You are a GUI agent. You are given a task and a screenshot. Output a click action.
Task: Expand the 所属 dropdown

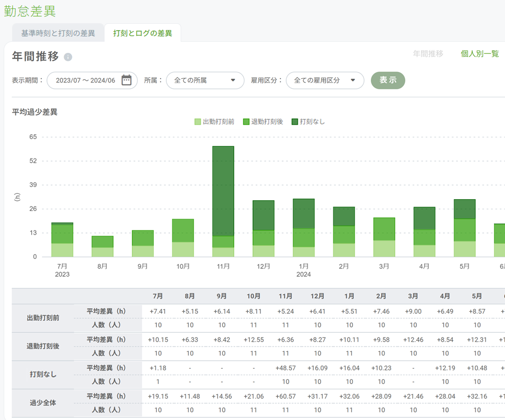205,80
